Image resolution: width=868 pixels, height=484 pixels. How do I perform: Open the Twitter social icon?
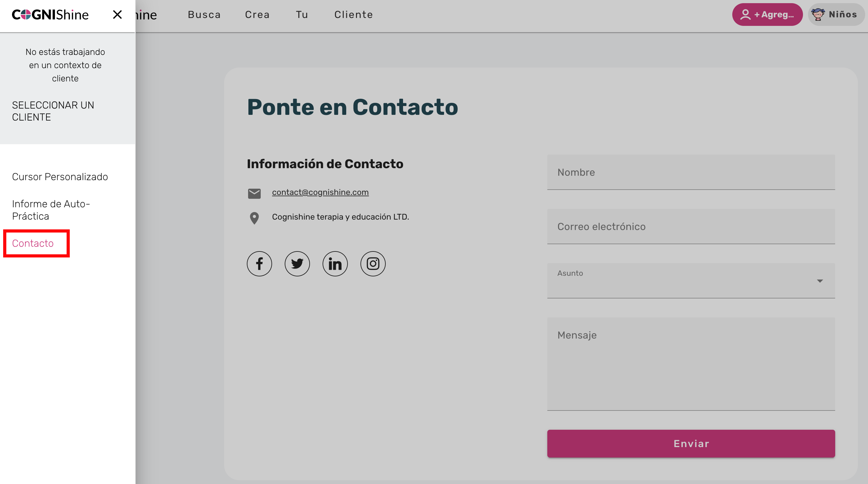coord(297,264)
